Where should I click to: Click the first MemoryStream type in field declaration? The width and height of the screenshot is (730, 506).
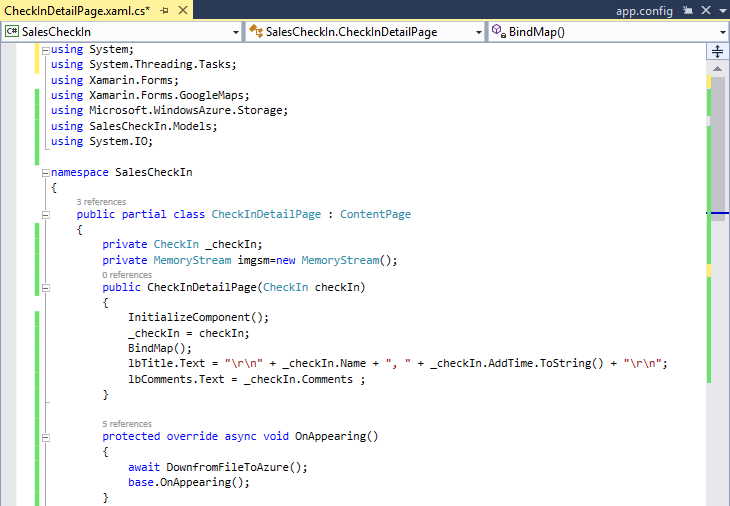(x=192, y=260)
